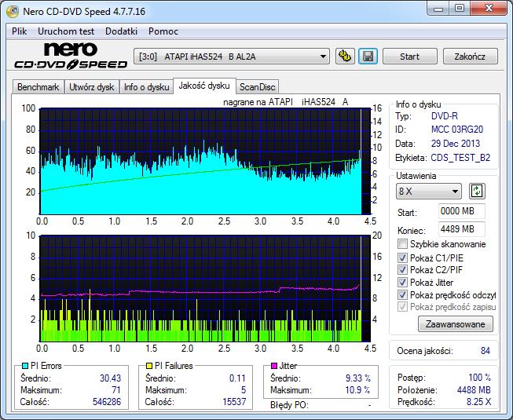Expand the 8 X speed dropdown

coord(429,192)
